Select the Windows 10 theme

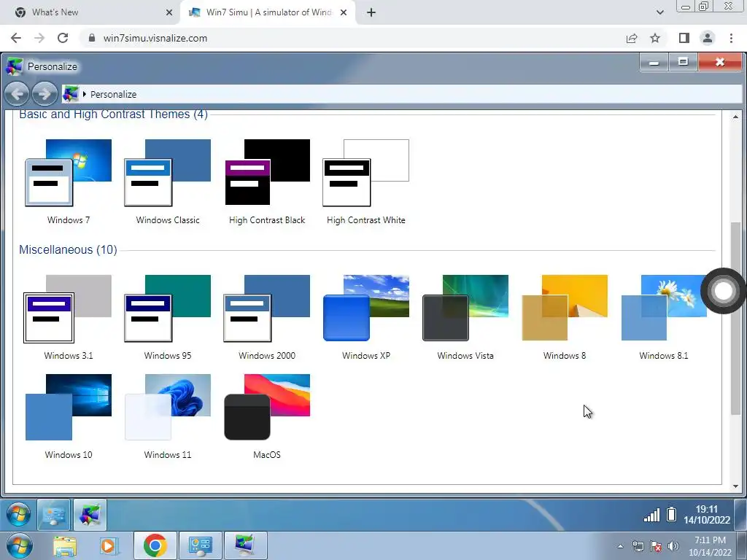pyautogui.click(x=69, y=416)
